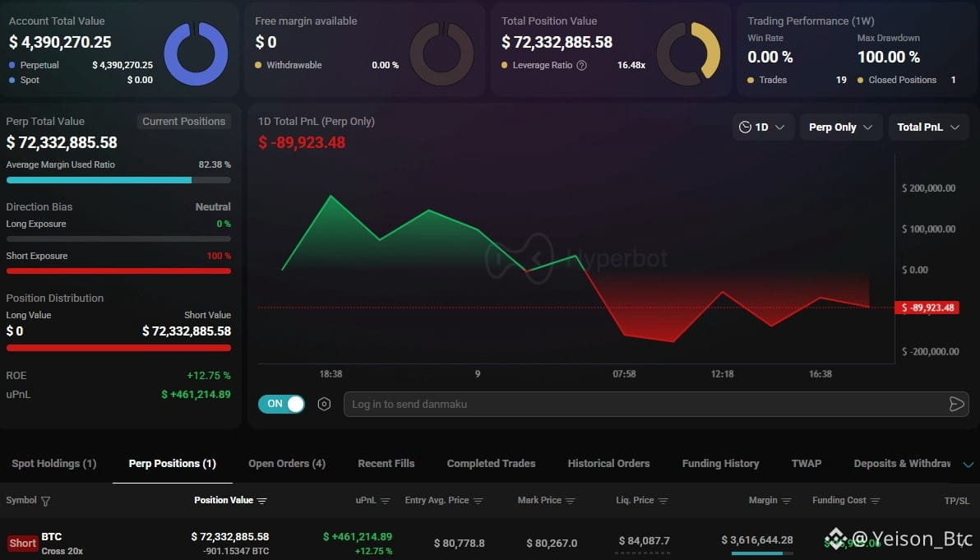The width and height of the screenshot is (980, 560).
Task: Open the Perp Only dropdown
Action: pos(840,127)
